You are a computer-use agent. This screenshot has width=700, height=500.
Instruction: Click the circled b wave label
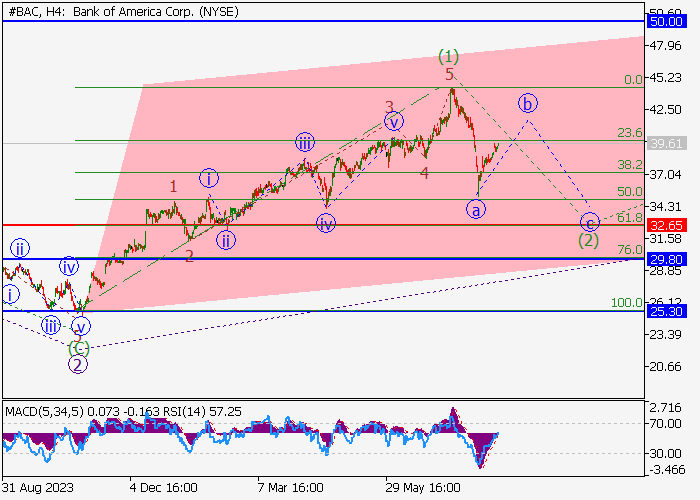(528, 103)
